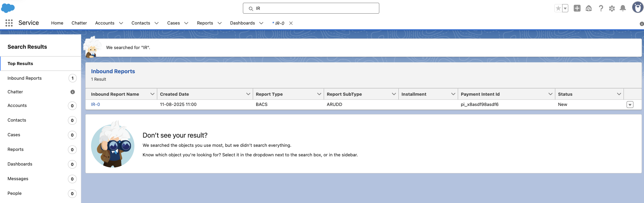Switch to the IR-0 workspace tab
Image resolution: width=644 pixels, height=203 pixels.
point(278,23)
